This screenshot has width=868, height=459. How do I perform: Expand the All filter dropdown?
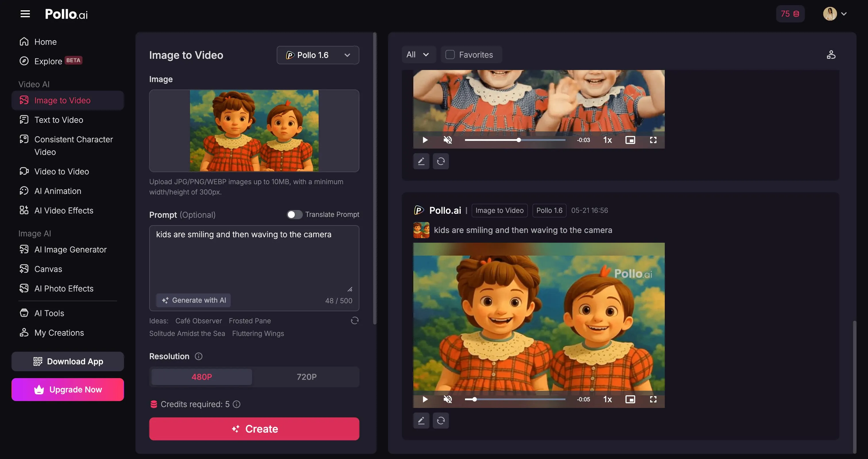coord(417,55)
